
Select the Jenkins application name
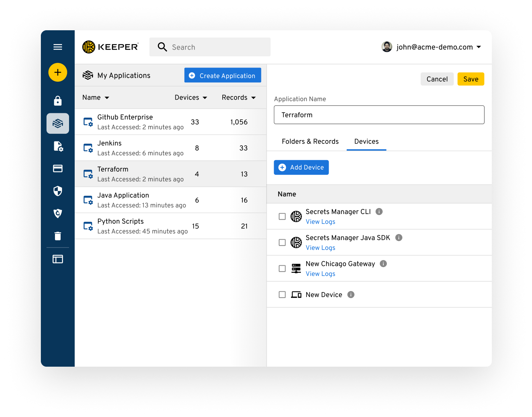pyautogui.click(x=110, y=143)
